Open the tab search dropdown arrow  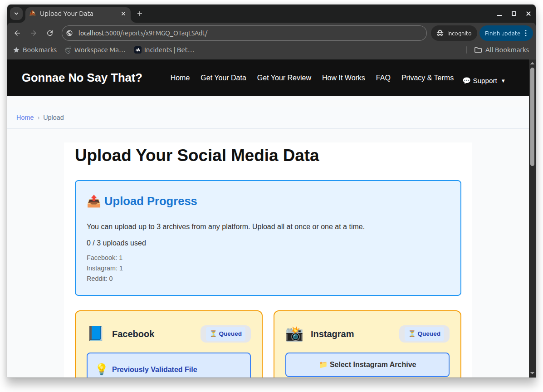(16, 14)
